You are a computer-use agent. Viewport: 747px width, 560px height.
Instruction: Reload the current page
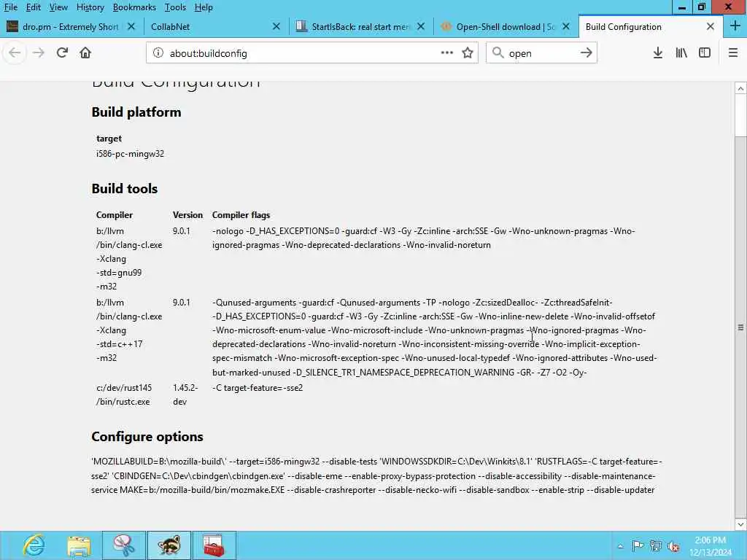pos(62,52)
